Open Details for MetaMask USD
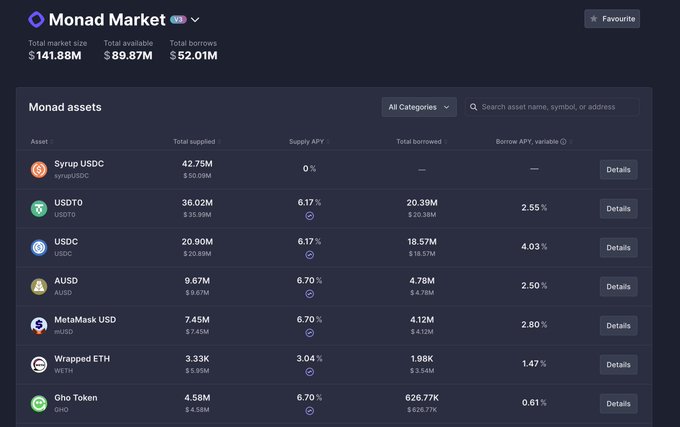Viewport: 680px width, 427px height. pyautogui.click(x=618, y=326)
